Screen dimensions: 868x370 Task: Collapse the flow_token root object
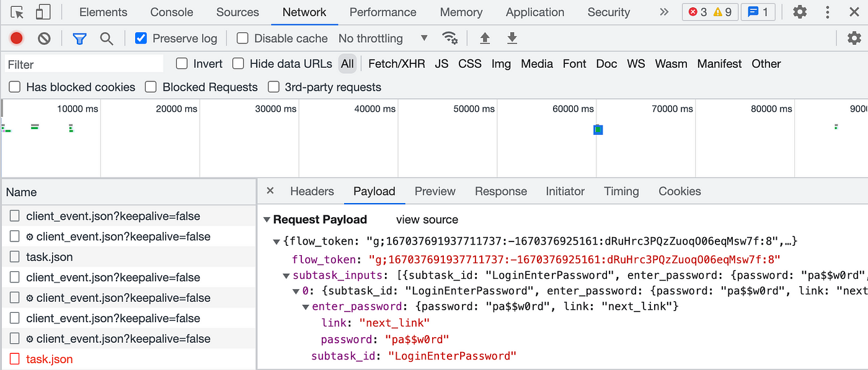(277, 241)
